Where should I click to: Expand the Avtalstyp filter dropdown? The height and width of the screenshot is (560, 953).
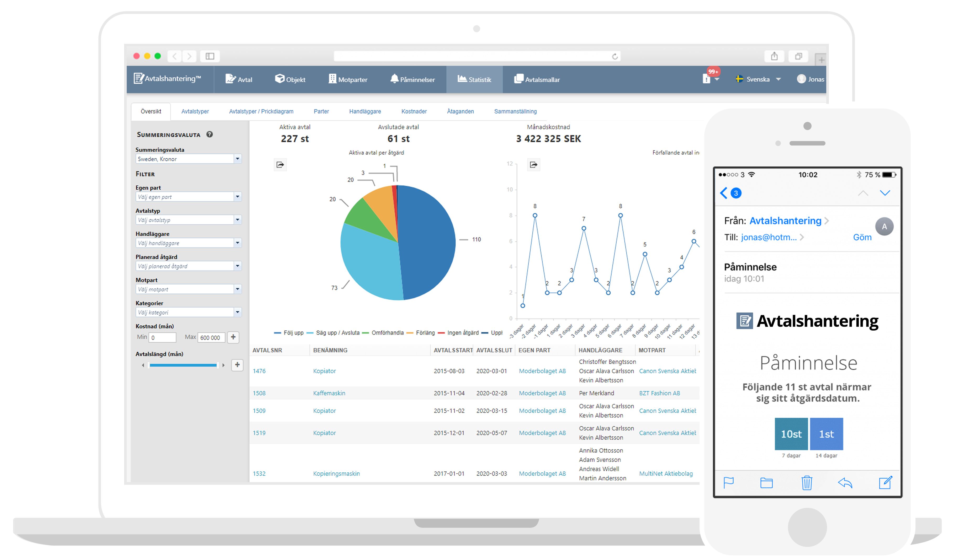(x=237, y=220)
